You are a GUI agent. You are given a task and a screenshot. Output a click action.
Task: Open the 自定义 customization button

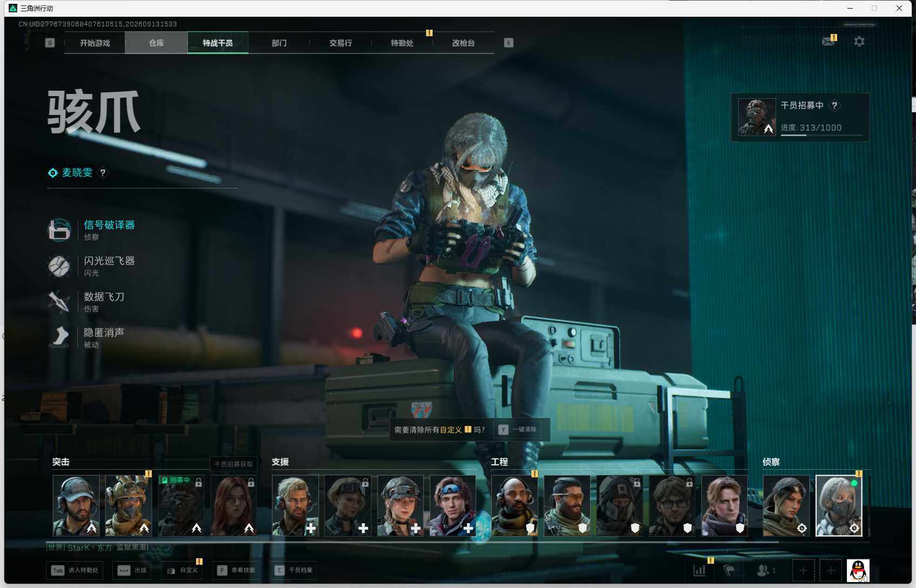[182, 570]
